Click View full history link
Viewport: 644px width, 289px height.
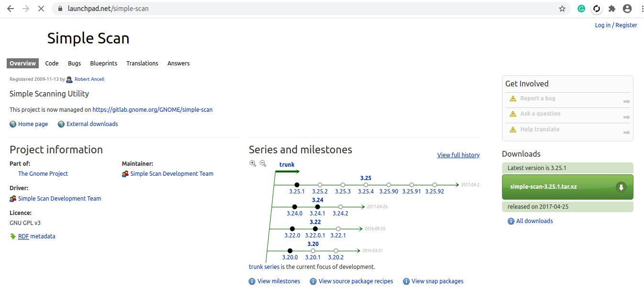[x=458, y=155]
